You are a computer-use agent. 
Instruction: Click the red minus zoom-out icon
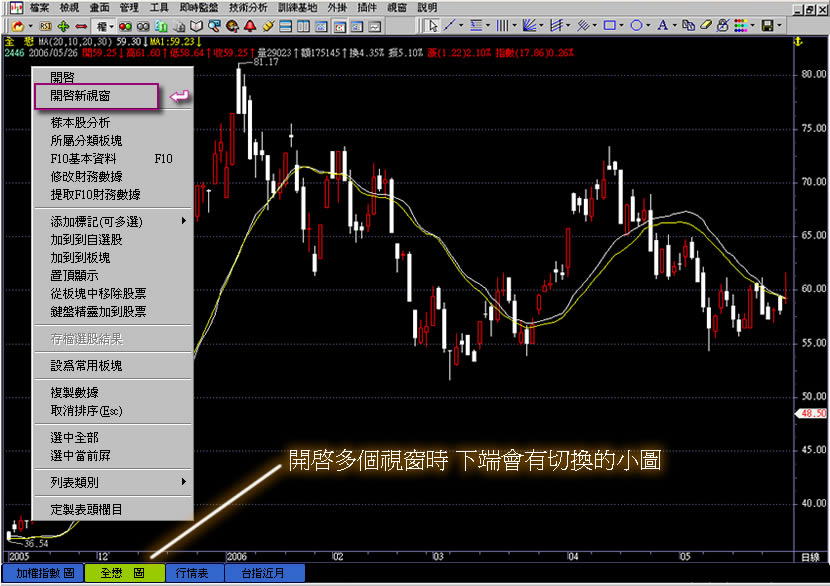pyautogui.click(x=81, y=25)
